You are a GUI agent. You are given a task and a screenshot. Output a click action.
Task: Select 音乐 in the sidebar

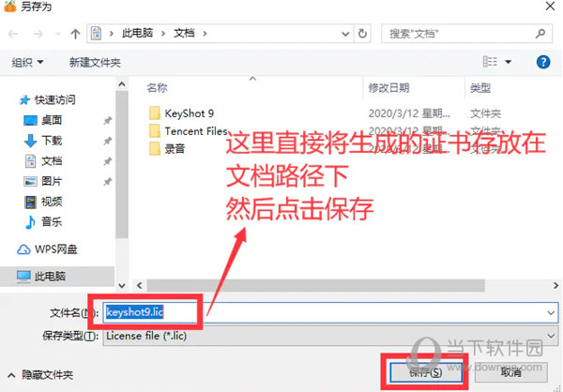click(x=43, y=222)
